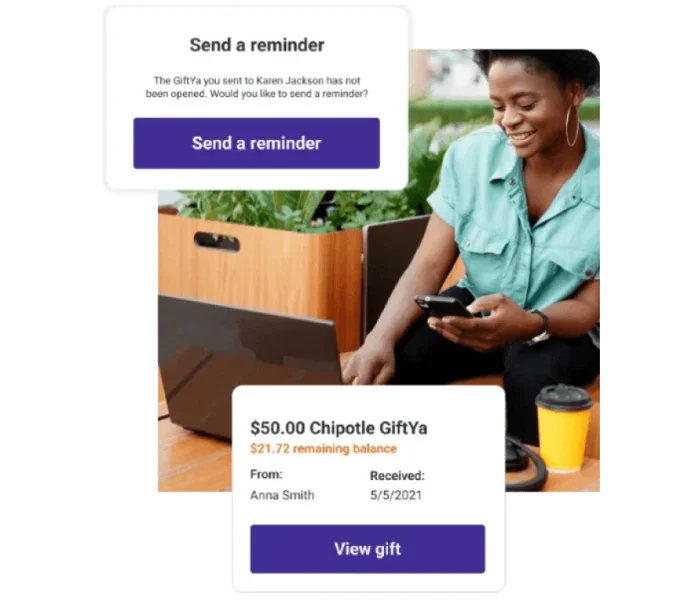Click the wooden planter box handle cutout

(x=217, y=242)
